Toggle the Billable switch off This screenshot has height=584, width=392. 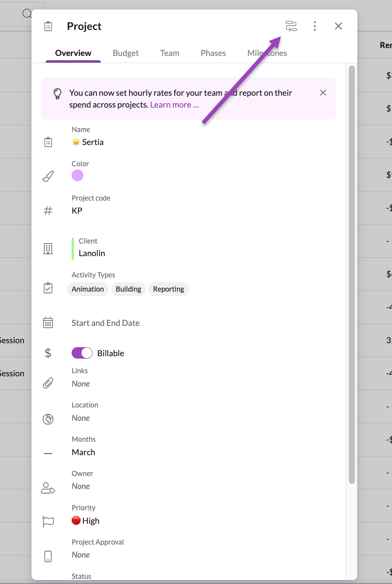pyautogui.click(x=82, y=353)
